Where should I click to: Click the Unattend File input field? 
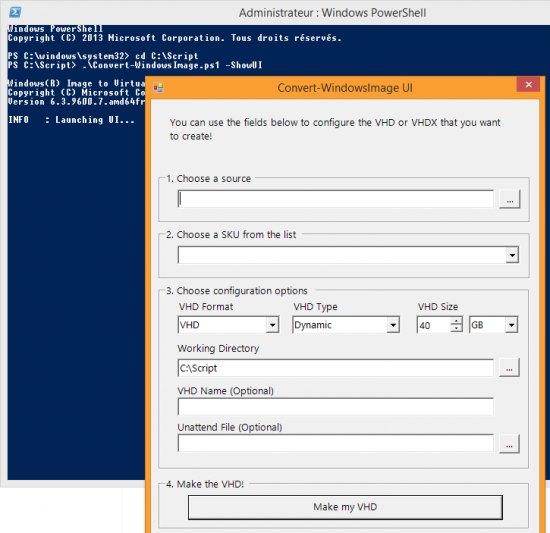point(335,443)
